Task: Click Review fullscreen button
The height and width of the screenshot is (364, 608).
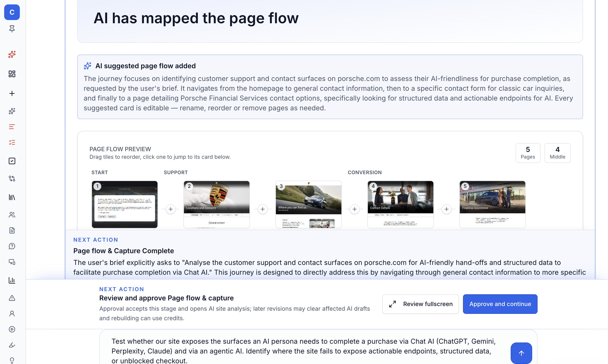Action: pos(420,304)
